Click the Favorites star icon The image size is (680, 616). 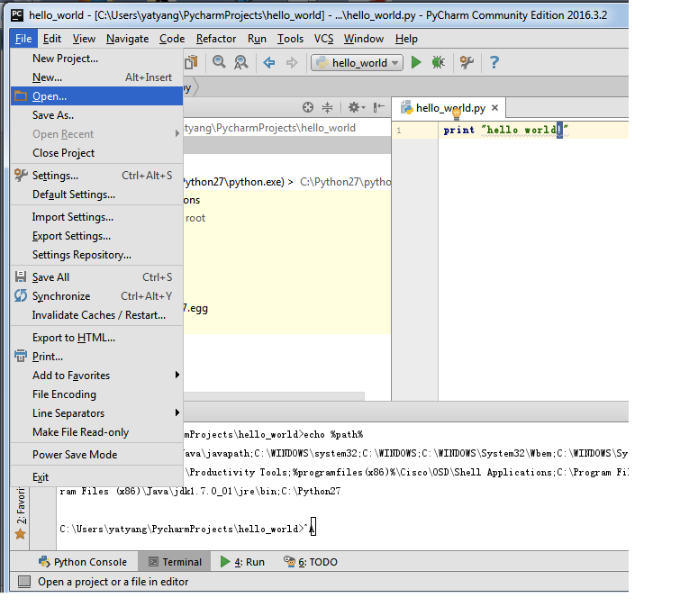tap(21, 534)
